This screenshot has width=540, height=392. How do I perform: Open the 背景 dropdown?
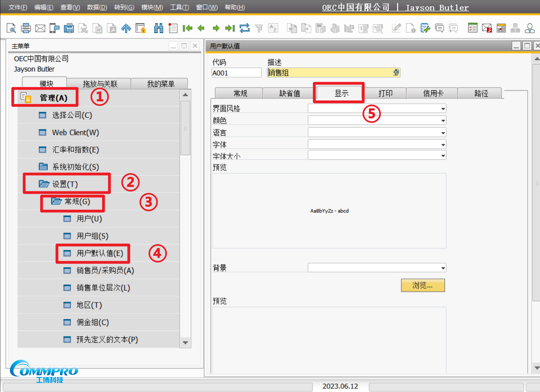coord(442,267)
